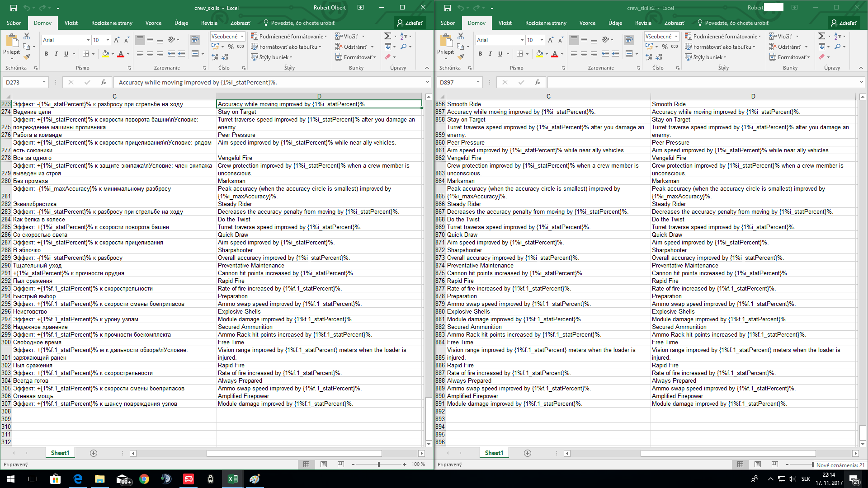Screen dimensions: 868x488
Task: Toggle Underline in crew_skills2 window
Action: (x=500, y=54)
